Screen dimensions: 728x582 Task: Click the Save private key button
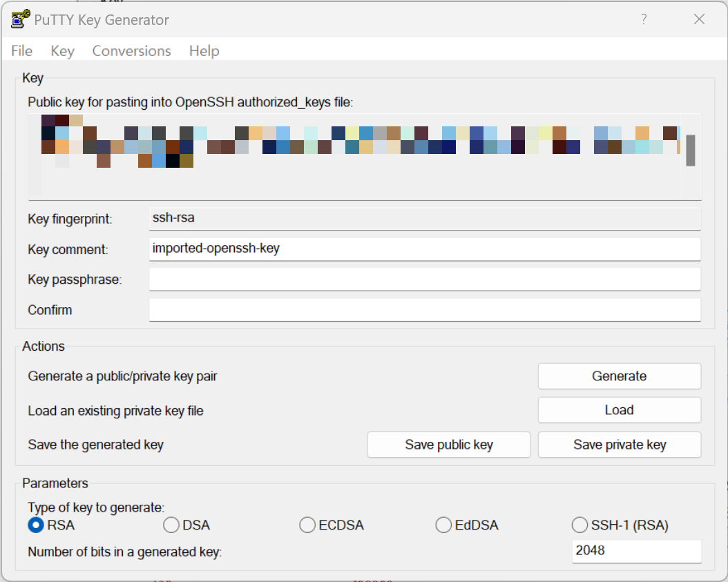(620, 445)
